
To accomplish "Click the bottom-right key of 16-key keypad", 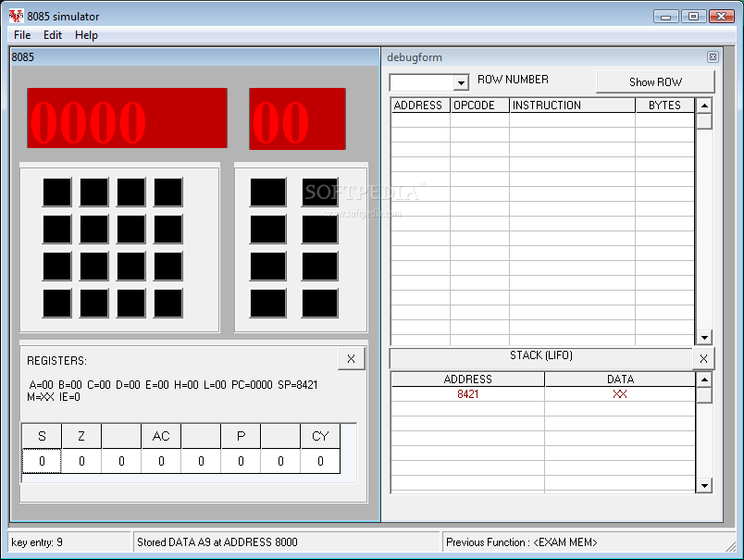I will pyautogui.click(x=168, y=304).
